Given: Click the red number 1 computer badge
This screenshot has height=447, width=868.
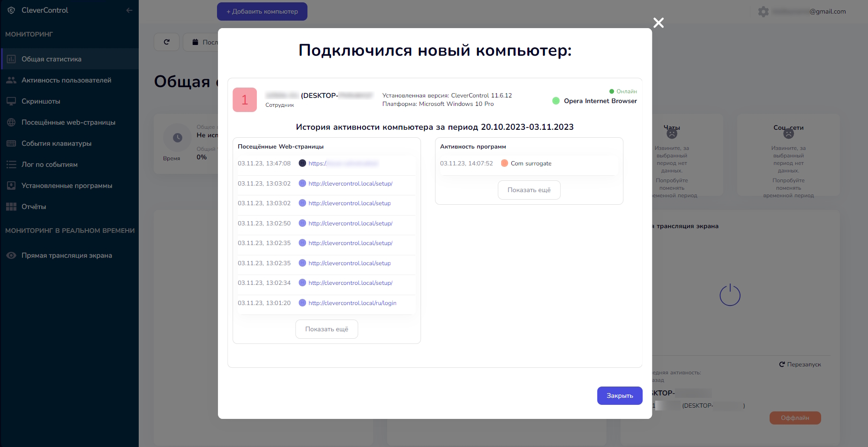Looking at the screenshot, I should click(x=245, y=100).
